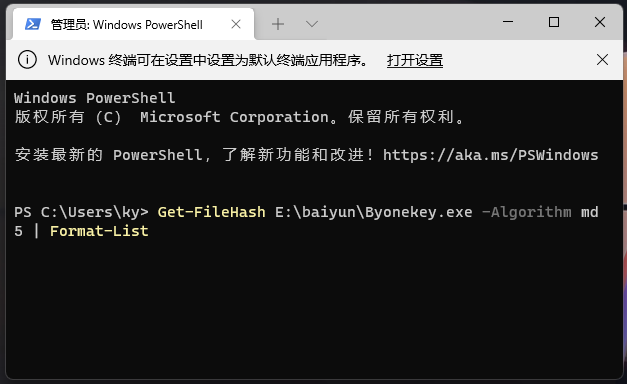Dismiss the default terminal notification bar
This screenshot has height=384, width=627.
click(602, 60)
